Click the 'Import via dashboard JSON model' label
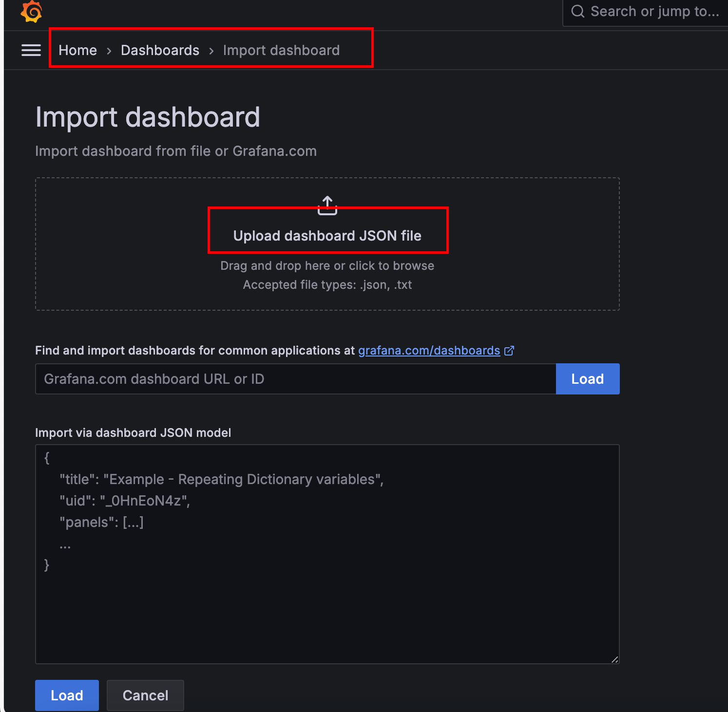 click(x=133, y=433)
